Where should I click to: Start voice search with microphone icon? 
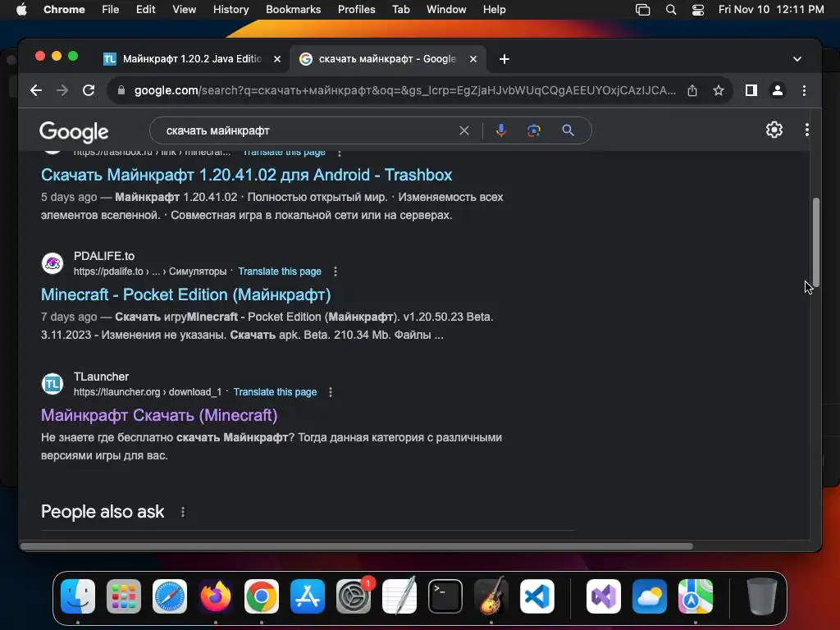[x=500, y=130]
